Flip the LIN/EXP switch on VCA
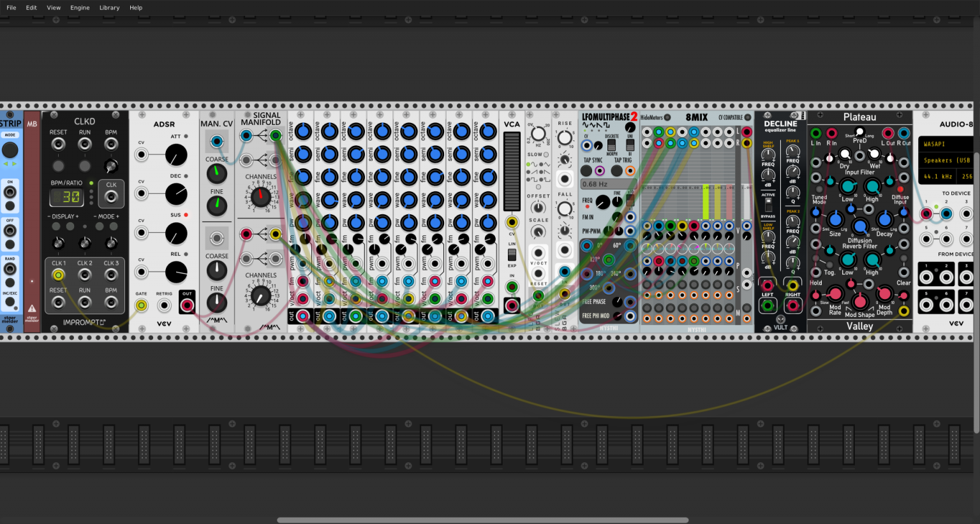980x524 pixels. (512, 254)
